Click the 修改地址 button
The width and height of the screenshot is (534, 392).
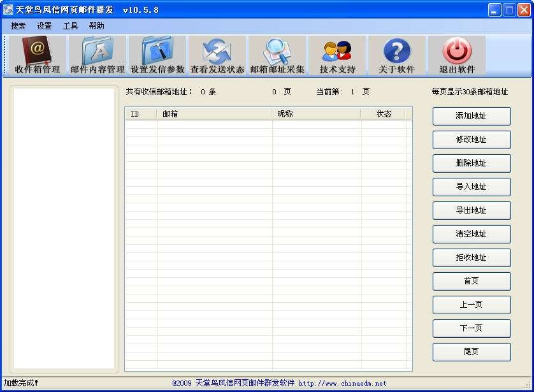[472, 140]
